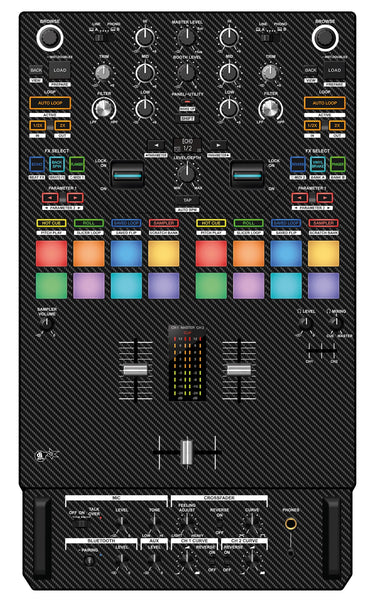375x602 pixels.
Task: Tap the orange performance pad on deck 1
Action: coord(89,254)
